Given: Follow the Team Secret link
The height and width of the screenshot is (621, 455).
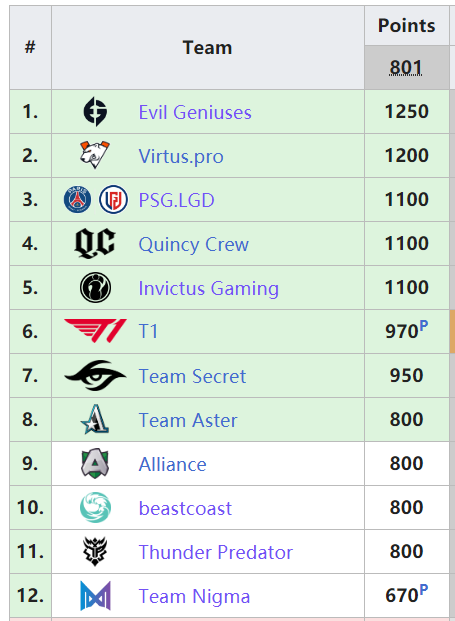Looking at the screenshot, I should coord(192,376).
